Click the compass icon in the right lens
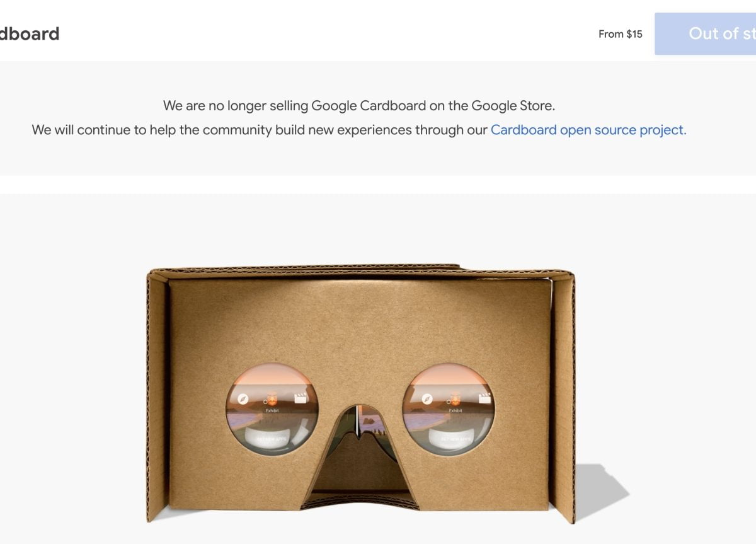Image resolution: width=756 pixels, height=544 pixels. click(x=427, y=398)
